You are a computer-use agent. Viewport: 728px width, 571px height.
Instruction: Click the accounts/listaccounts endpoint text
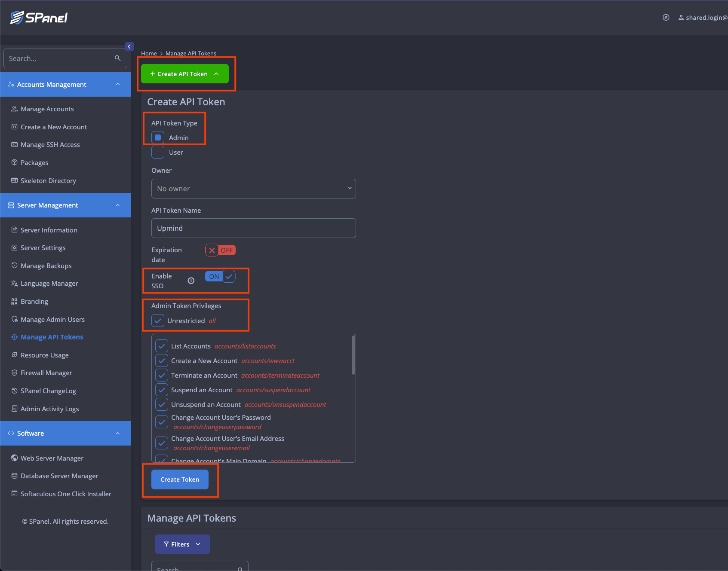[x=245, y=346]
